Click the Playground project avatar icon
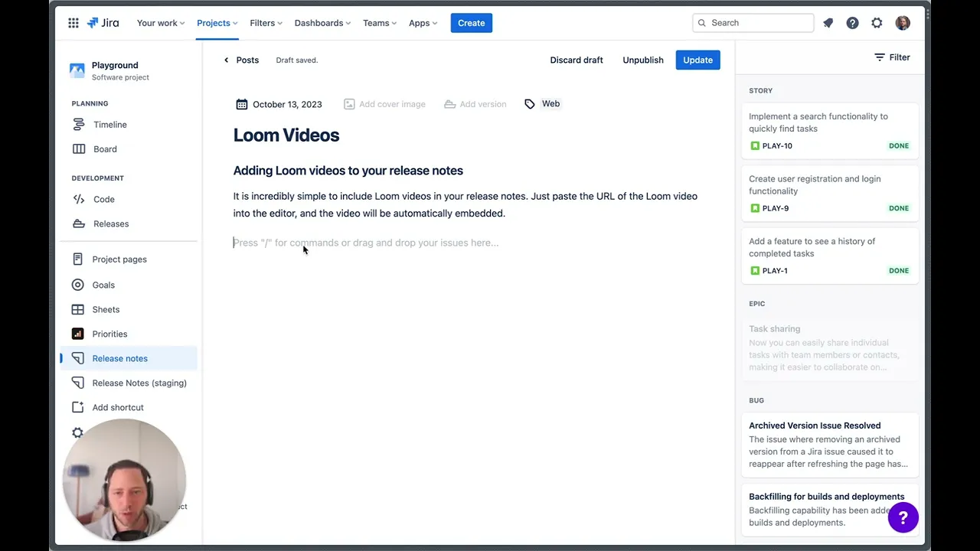Screen dimensions: 980x551 pyautogui.click(x=77, y=70)
